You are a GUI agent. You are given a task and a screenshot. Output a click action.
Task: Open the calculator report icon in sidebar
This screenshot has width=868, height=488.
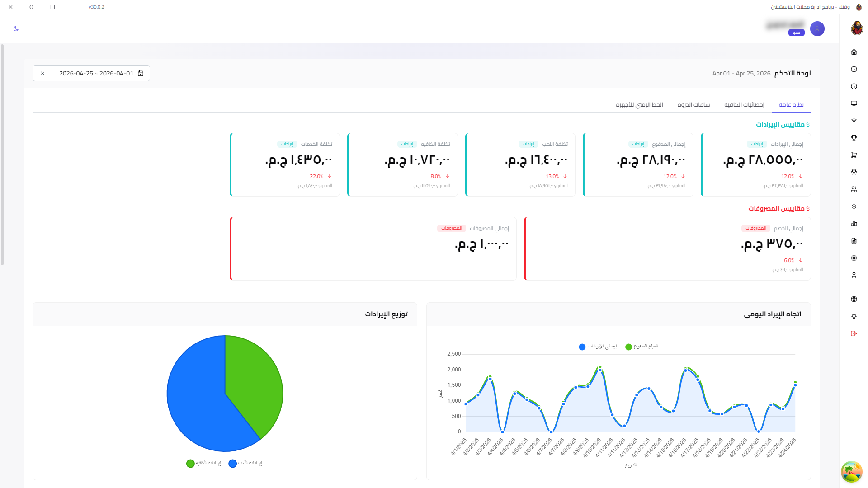tap(854, 241)
